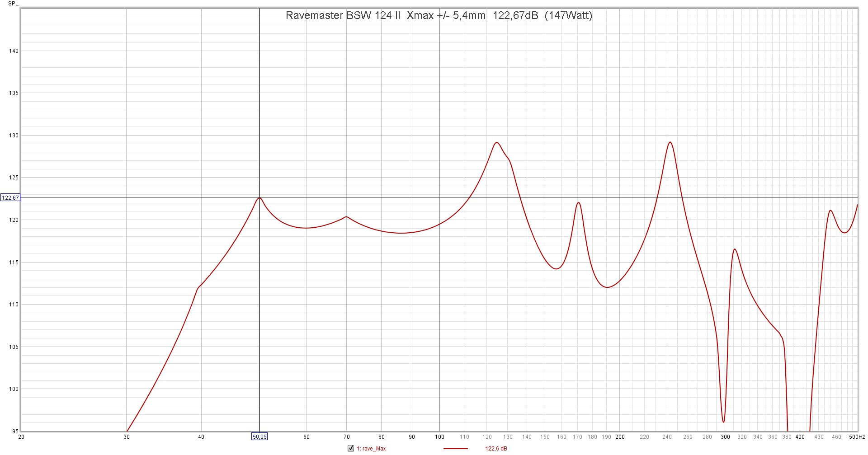Viewport: 868px width, 455px height.
Task: Click the graph title 'Ravemaster BSW 124 II'
Action: coord(343,15)
